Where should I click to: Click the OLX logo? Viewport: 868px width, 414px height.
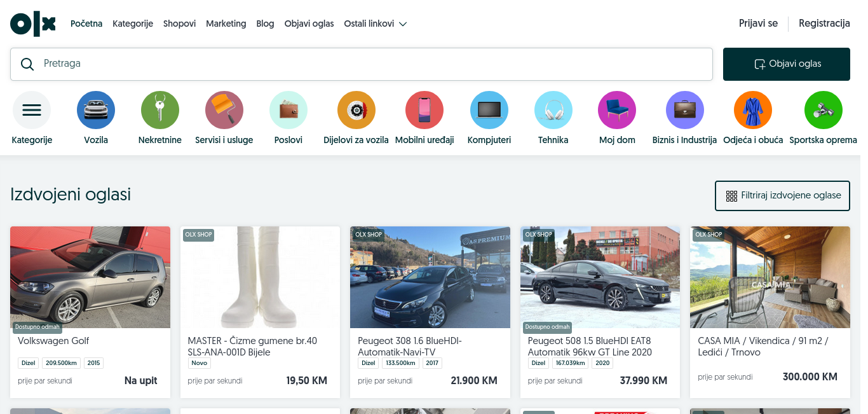(x=33, y=24)
